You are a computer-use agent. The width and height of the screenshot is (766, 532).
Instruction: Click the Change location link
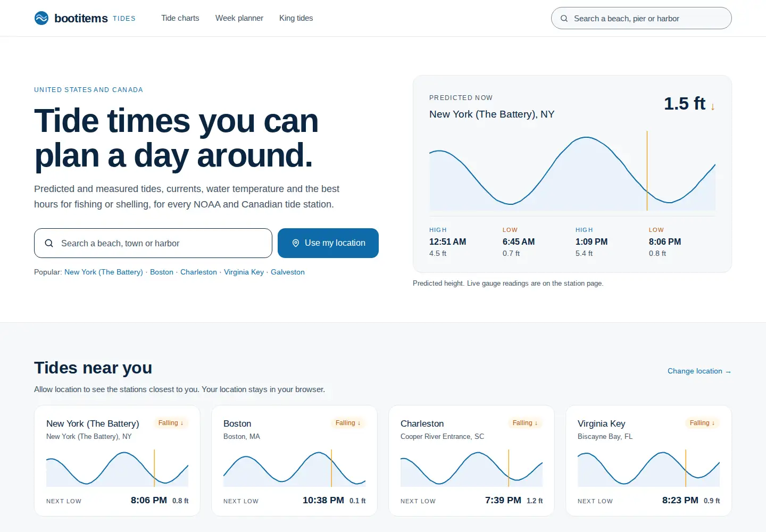coord(700,371)
